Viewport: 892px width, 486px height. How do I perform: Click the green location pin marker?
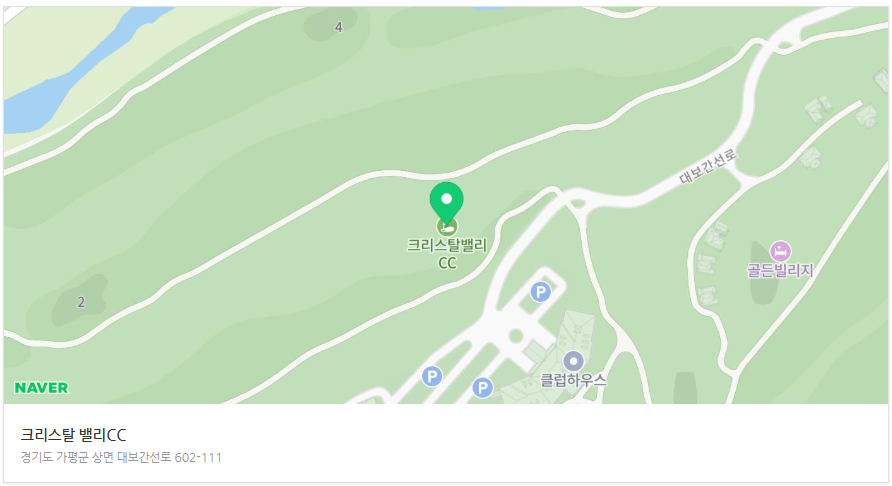447,202
